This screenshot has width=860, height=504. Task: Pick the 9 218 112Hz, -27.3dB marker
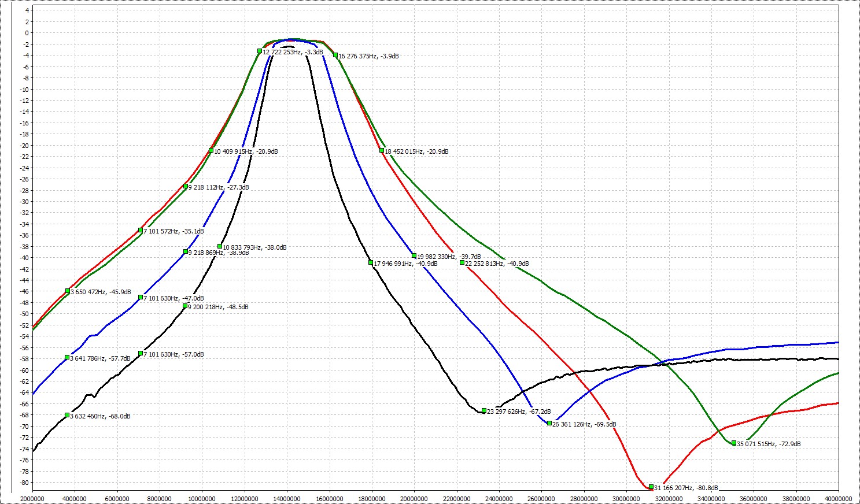(186, 187)
